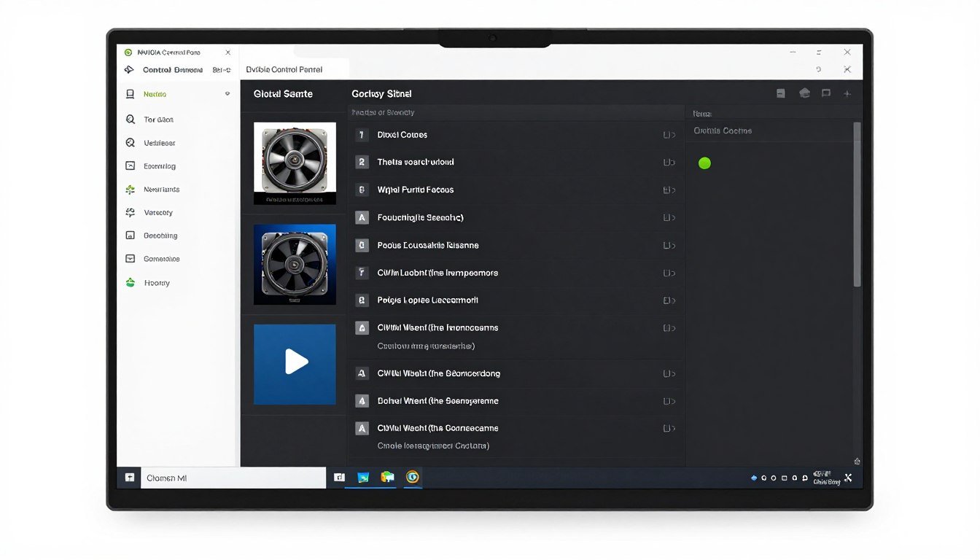Expand the third settings row using its arrow
980x560 pixels.
click(x=669, y=190)
